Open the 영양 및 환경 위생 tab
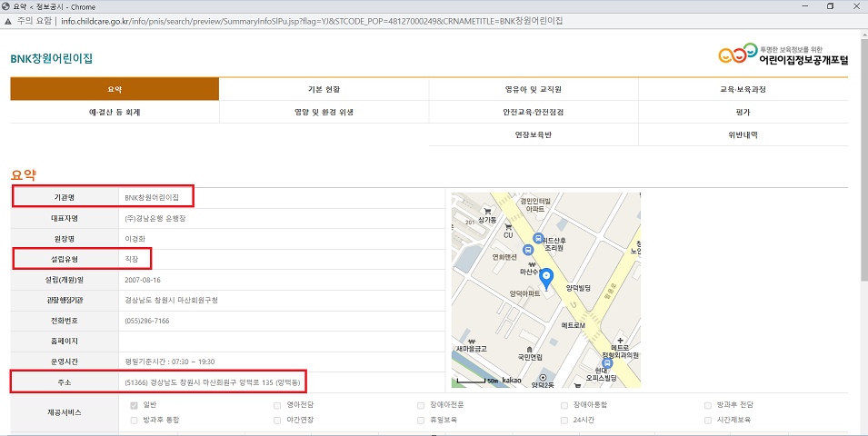 point(324,112)
